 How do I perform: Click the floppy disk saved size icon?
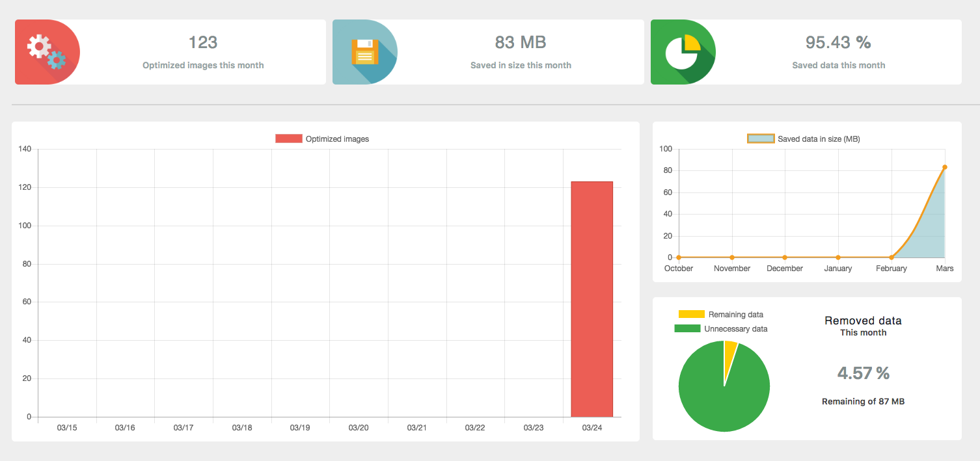pyautogui.click(x=364, y=52)
